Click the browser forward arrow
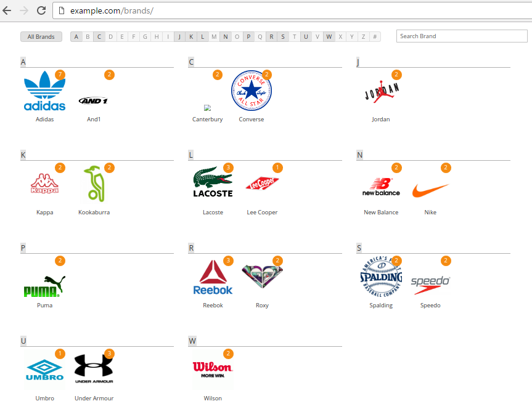The height and width of the screenshot is (417, 532). (24, 10)
